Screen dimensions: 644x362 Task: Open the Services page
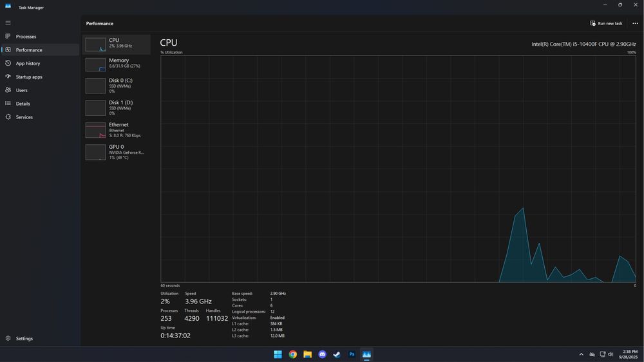(x=40, y=117)
